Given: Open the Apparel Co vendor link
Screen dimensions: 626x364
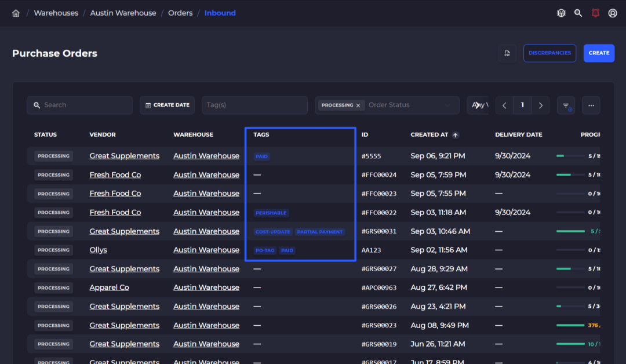Looking at the screenshot, I should 109,287.
